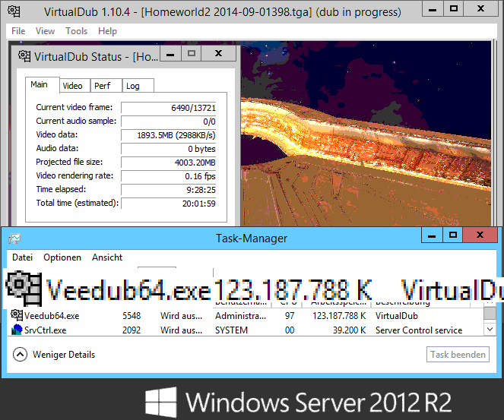This screenshot has height=420, width=504.
Task: Switch to the Perf tab
Action: pyautogui.click(x=103, y=86)
